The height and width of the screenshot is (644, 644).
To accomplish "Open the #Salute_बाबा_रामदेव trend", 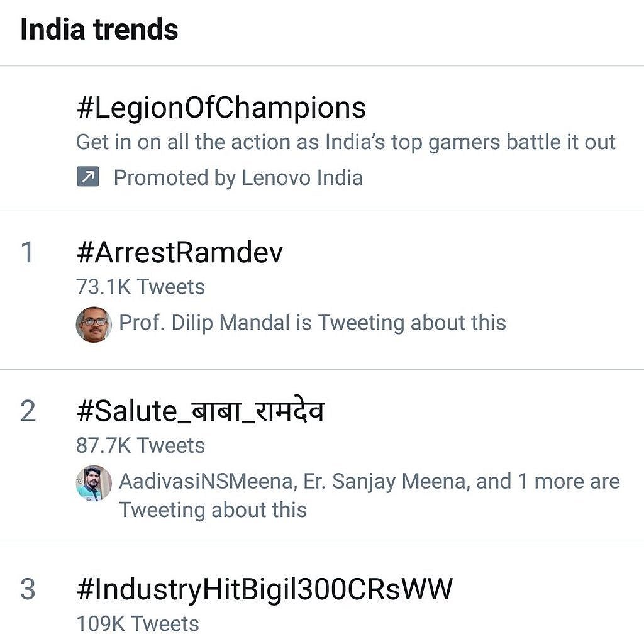I will (200, 411).
